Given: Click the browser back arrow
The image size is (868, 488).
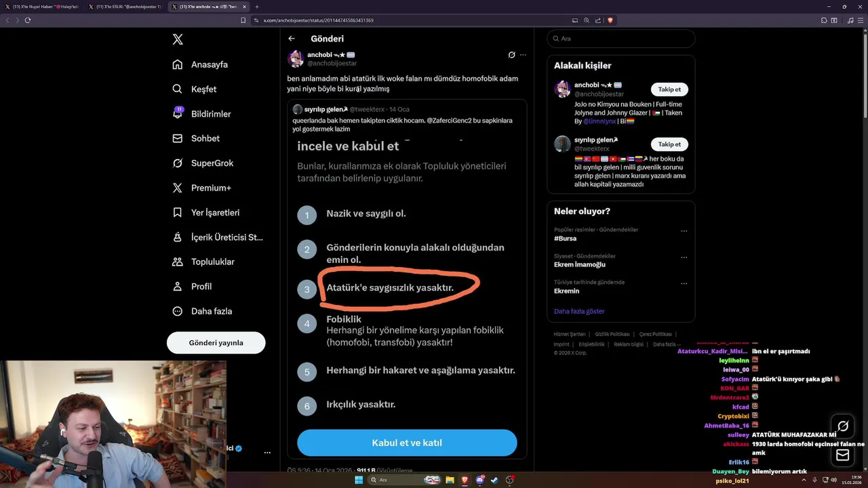Looking at the screenshot, I should pos(7,20).
